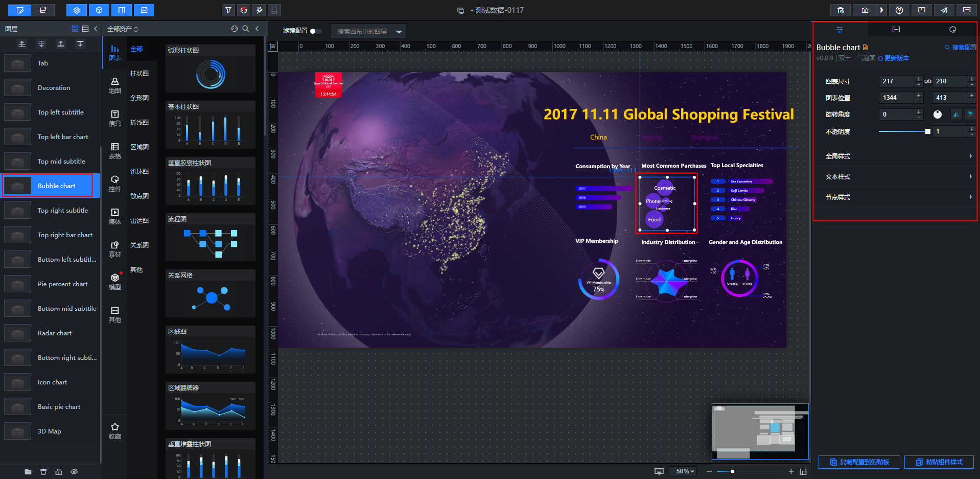Screen dimensions: 980x479
Task: Switch to the settings sliders tab
Action: coord(839,30)
